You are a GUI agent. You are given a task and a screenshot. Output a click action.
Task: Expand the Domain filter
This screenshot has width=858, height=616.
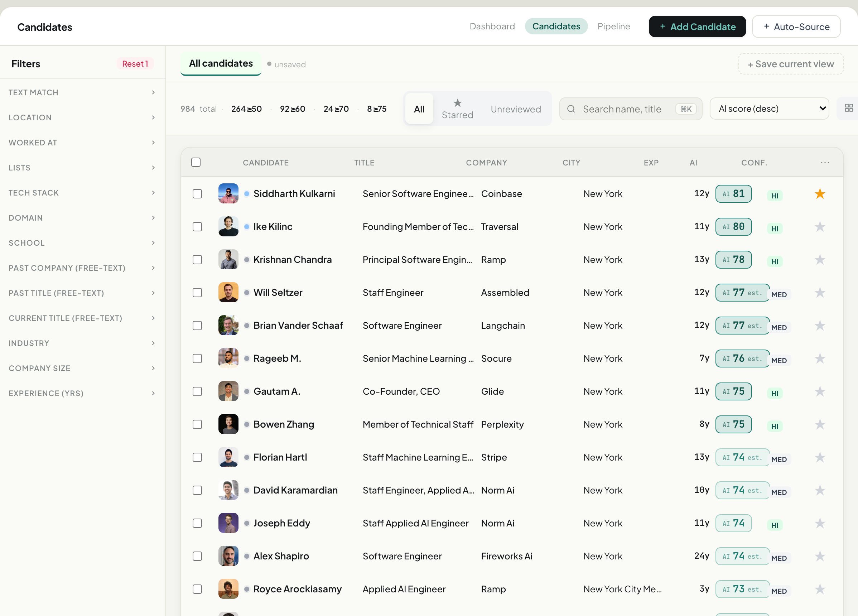(x=82, y=217)
